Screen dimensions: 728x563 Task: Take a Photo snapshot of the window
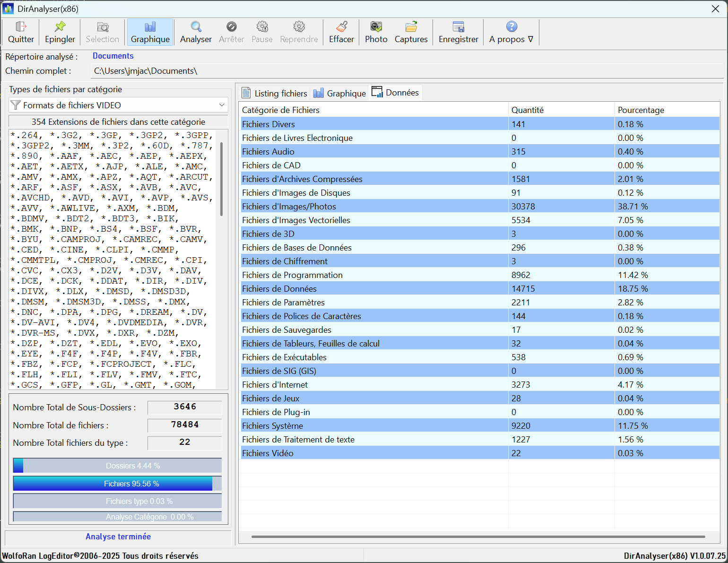(x=376, y=27)
